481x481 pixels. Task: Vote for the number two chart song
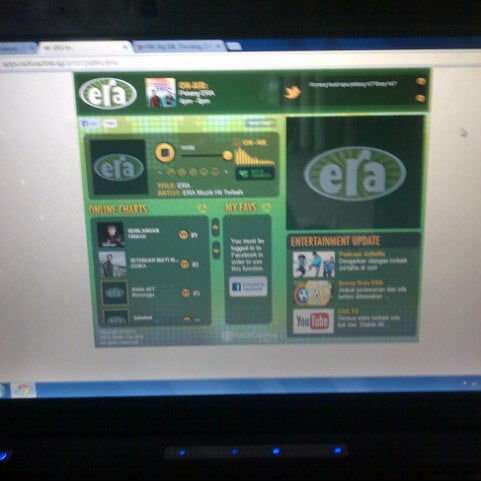(184, 264)
